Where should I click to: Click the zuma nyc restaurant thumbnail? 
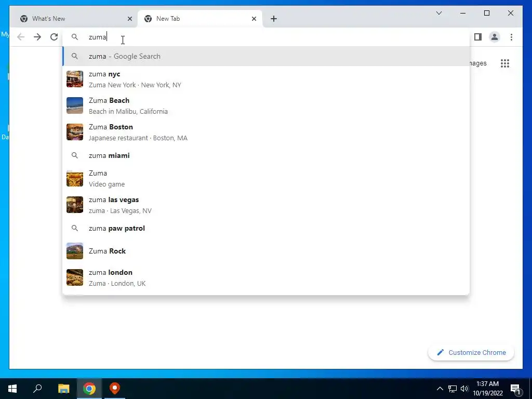(75, 79)
